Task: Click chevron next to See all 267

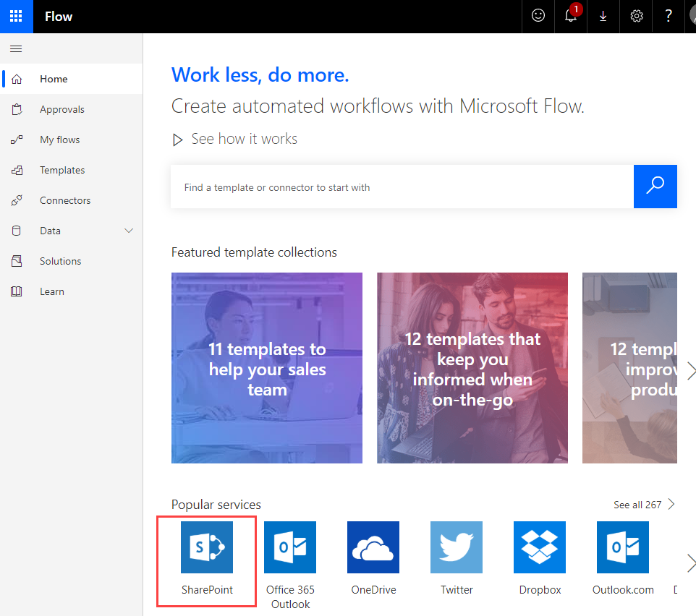Action: (671, 504)
